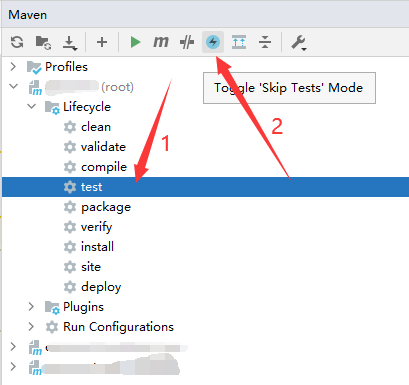This screenshot has height=385, width=409.
Task: Collapse the Lifecycle node
Action: click(x=32, y=106)
